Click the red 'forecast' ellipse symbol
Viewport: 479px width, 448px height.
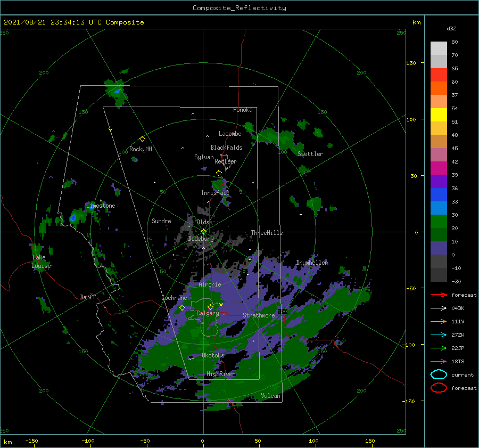coord(439,388)
